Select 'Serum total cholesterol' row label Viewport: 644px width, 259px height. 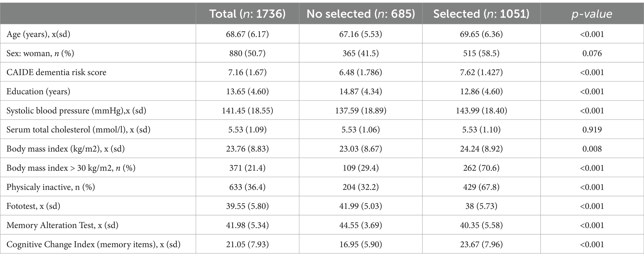click(79, 129)
